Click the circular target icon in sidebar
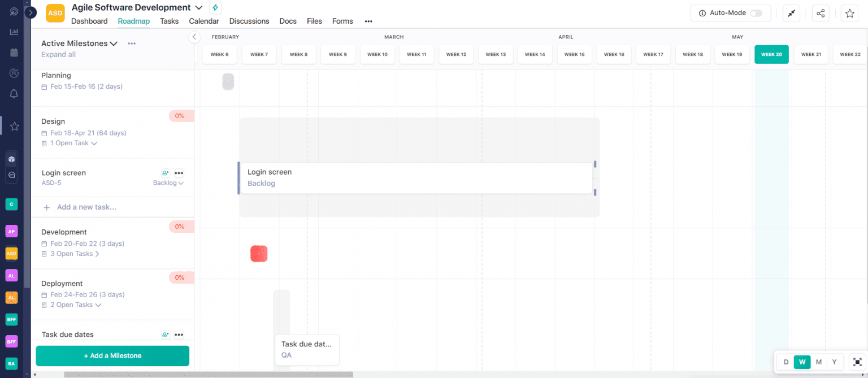868x378 pixels. point(14,73)
